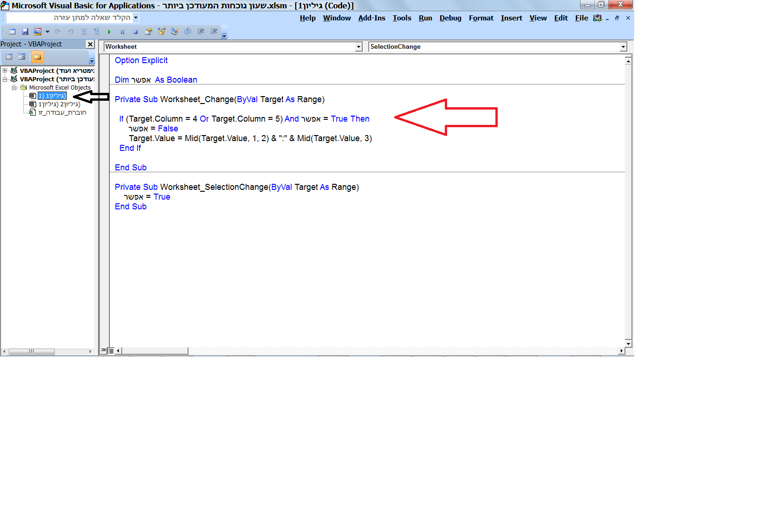Open the File menu

tap(581, 18)
